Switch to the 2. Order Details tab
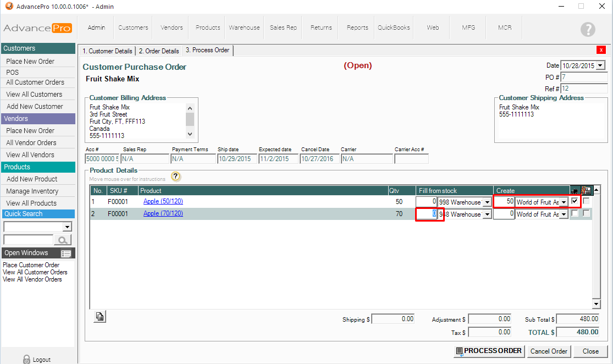Viewport: 613px width, 364px height. tap(159, 51)
